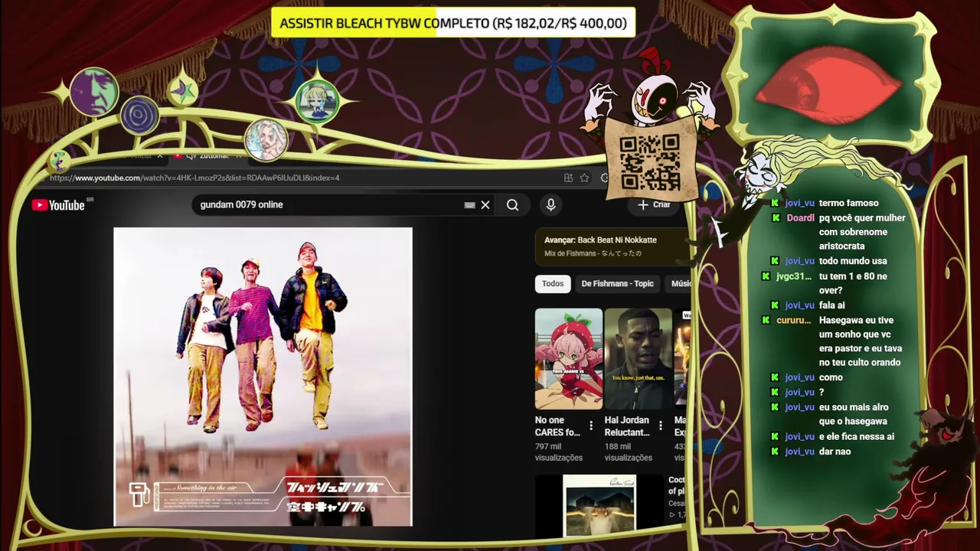Open options menu for Hal Jordan short
Viewport: 980px width, 551px height.
661,425
